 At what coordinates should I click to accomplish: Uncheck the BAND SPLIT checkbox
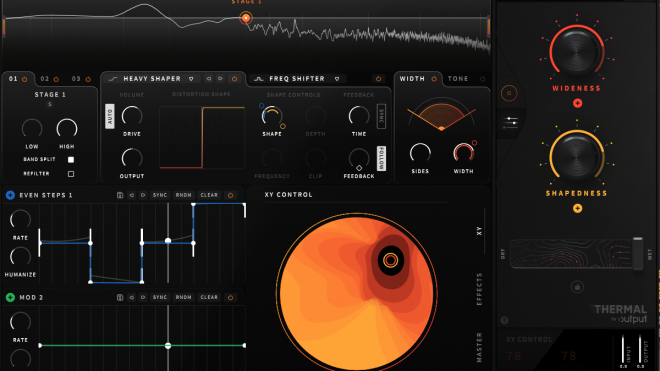(x=71, y=160)
